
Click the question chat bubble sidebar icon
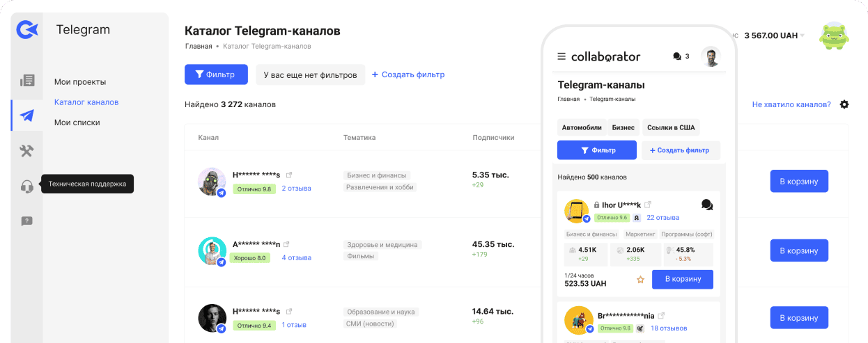[26, 221]
